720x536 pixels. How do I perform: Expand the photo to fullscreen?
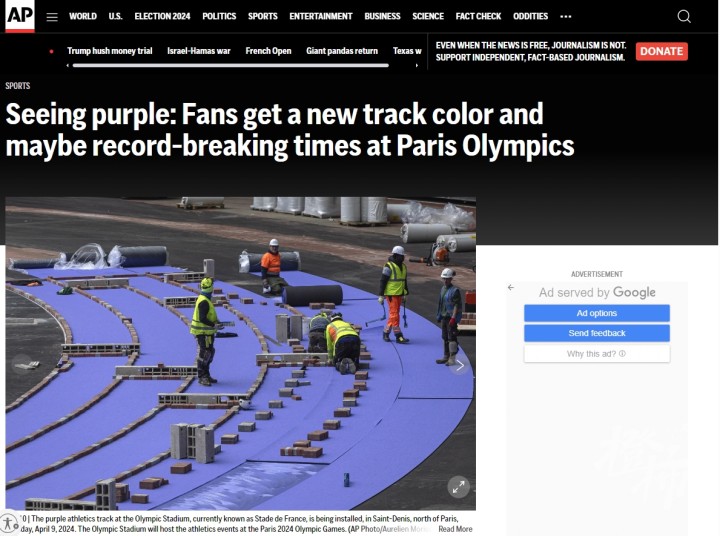[458, 487]
